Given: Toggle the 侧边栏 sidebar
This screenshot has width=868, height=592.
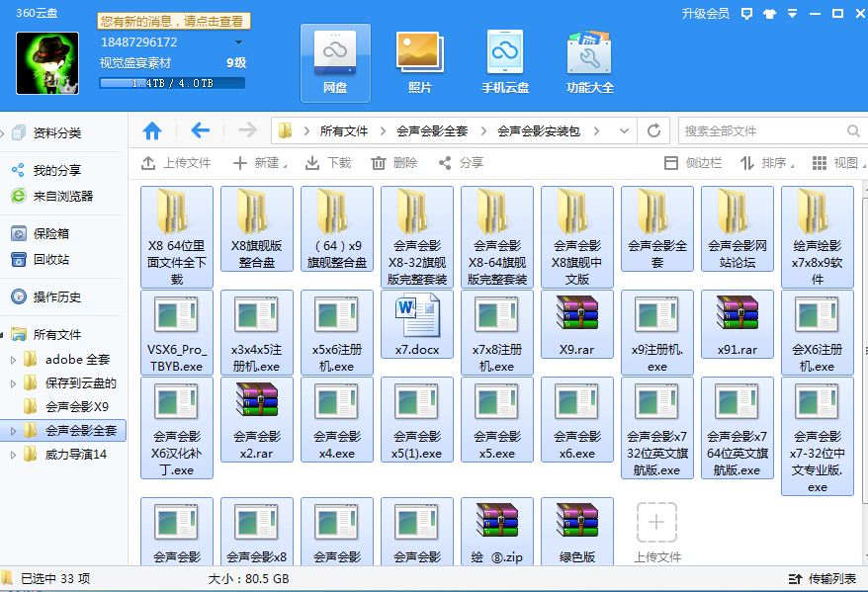Looking at the screenshot, I should coord(692,163).
